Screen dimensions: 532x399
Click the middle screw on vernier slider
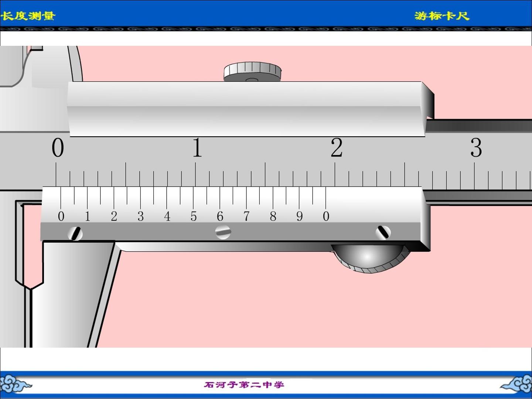[223, 232]
